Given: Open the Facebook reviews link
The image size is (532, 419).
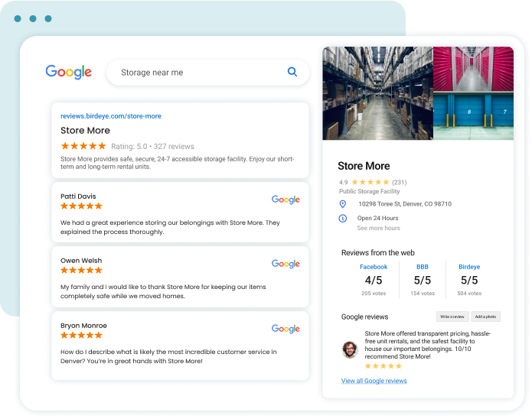Looking at the screenshot, I should point(374,267).
